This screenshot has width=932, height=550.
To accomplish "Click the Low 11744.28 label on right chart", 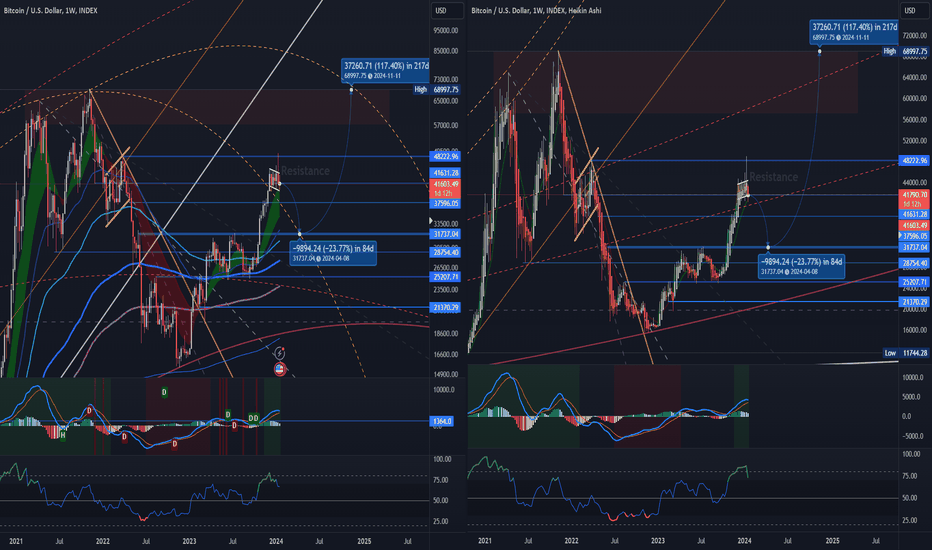I will point(905,353).
